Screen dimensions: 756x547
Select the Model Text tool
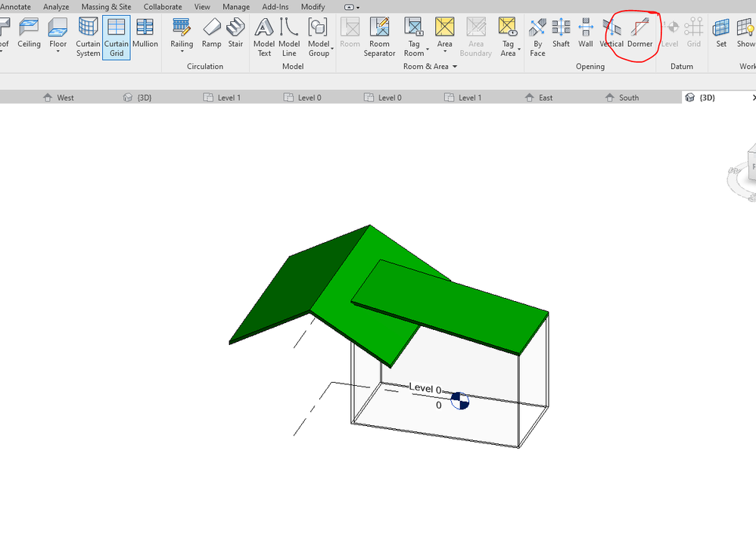[264, 38]
